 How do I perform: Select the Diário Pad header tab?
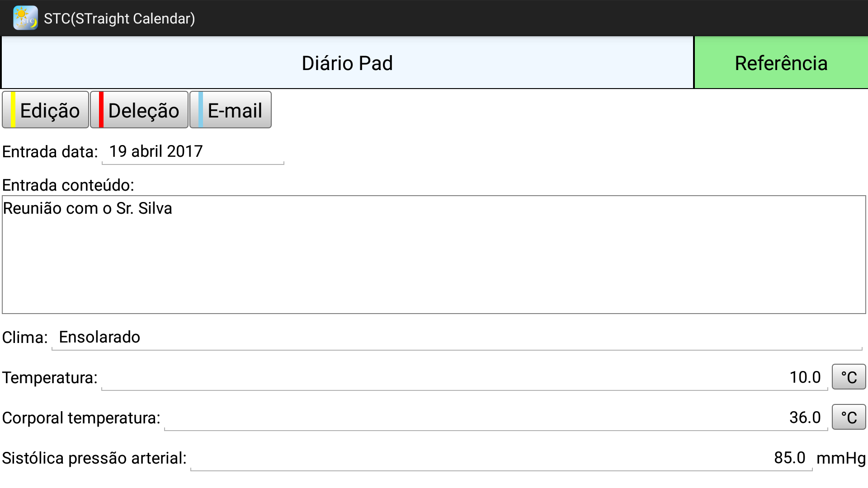pyautogui.click(x=347, y=63)
